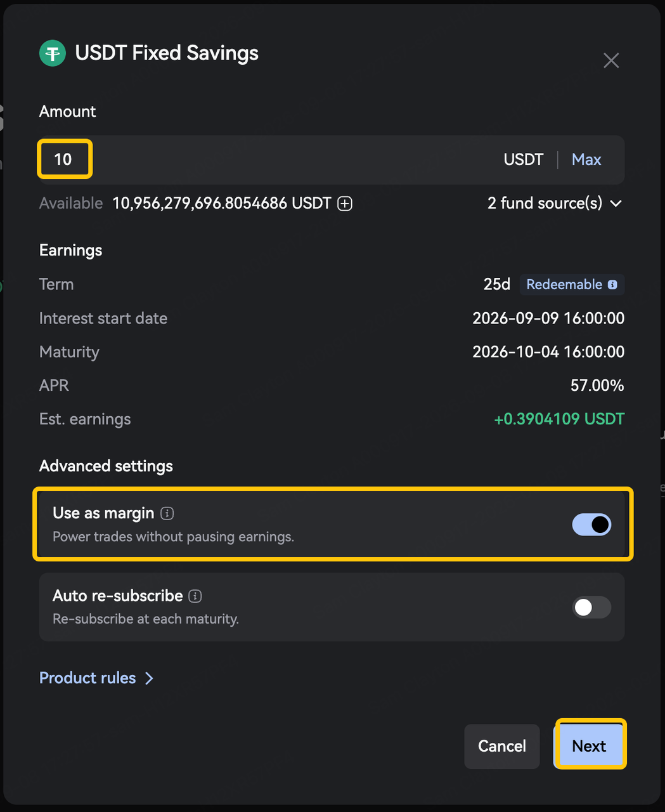
Task: Click the maturity date 2026-10-04 16:00:00
Action: [548, 351]
